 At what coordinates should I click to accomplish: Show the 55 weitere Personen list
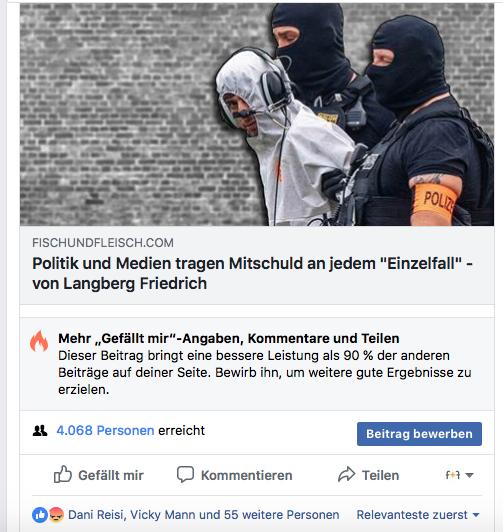click(282, 515)
